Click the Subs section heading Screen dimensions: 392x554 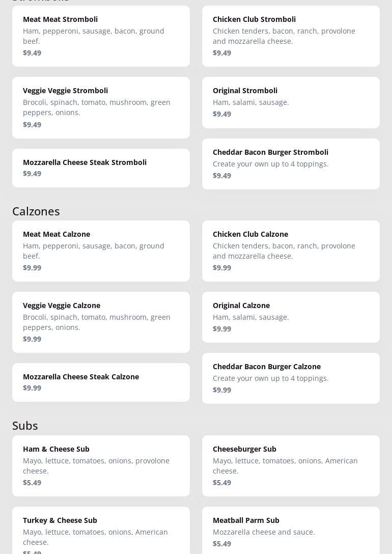click(25, 426)
